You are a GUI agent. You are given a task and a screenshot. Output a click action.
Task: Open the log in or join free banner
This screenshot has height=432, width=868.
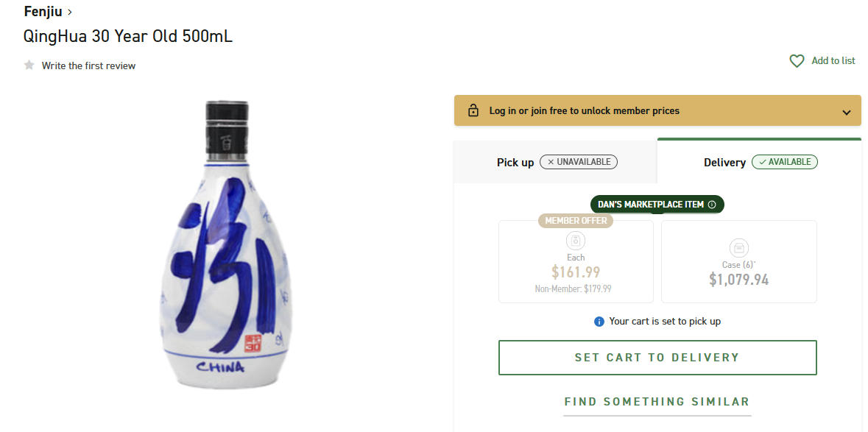(584, 111)
